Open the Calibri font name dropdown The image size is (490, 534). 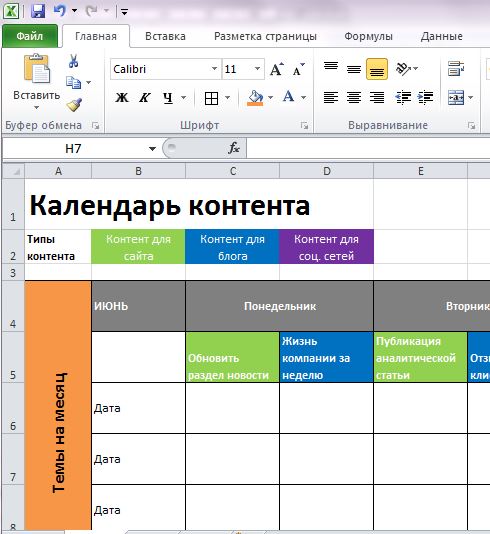214,69
